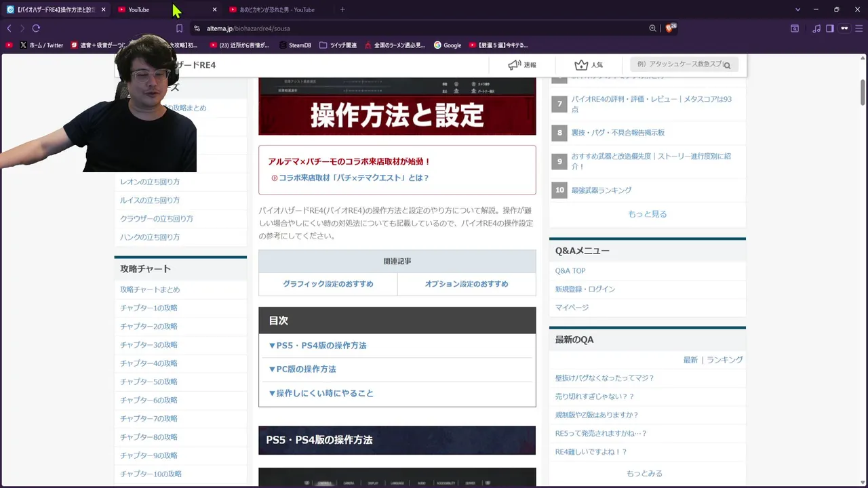Viewport: 868px width, 488px height.
Task: Open a new tab with the plus button
Action: 342,9
